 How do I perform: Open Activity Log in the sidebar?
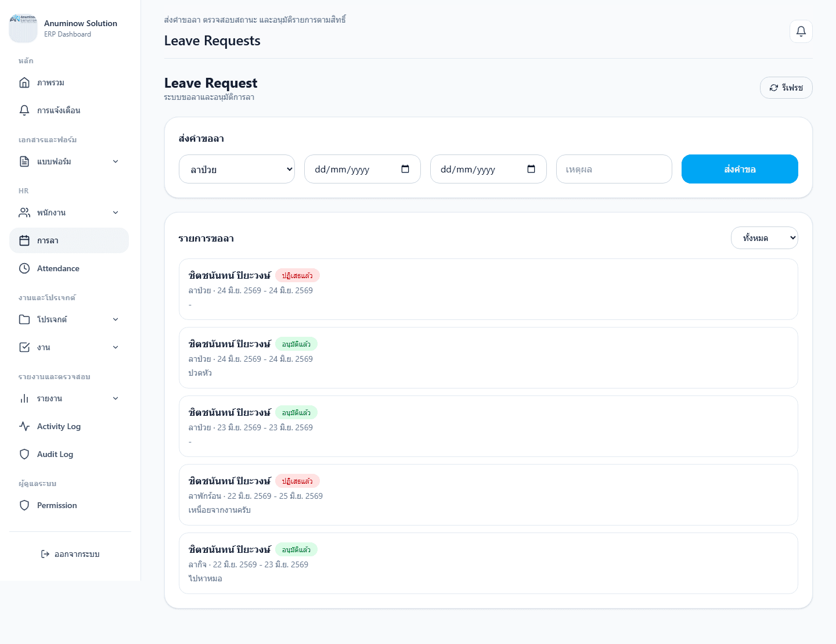[69, 426]
